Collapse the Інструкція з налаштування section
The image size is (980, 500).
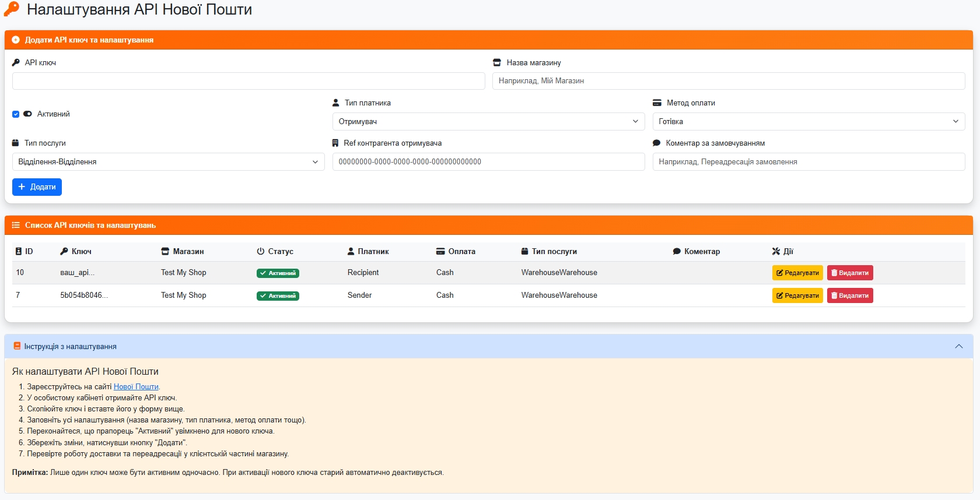(x=958, y=346)
